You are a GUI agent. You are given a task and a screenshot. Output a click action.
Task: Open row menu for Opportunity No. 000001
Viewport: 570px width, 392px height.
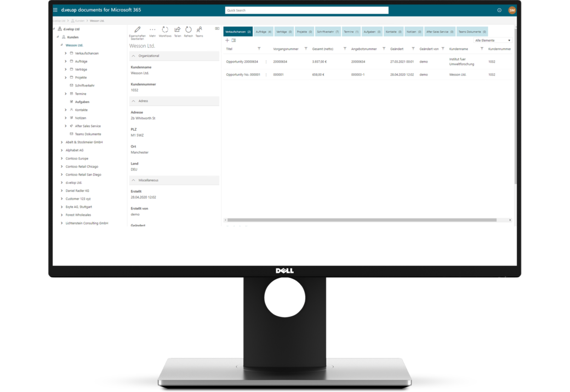coord(266,75)
